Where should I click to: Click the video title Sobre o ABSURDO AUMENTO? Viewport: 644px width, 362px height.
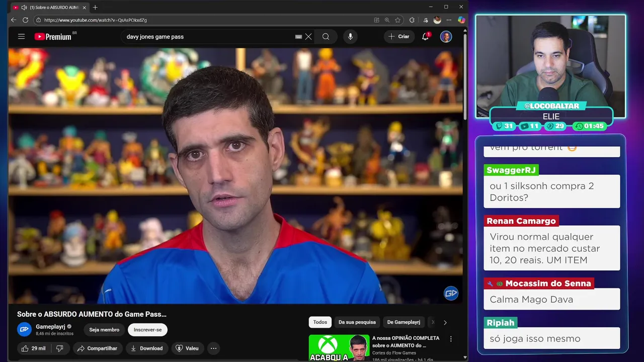[x=92, y=314]
